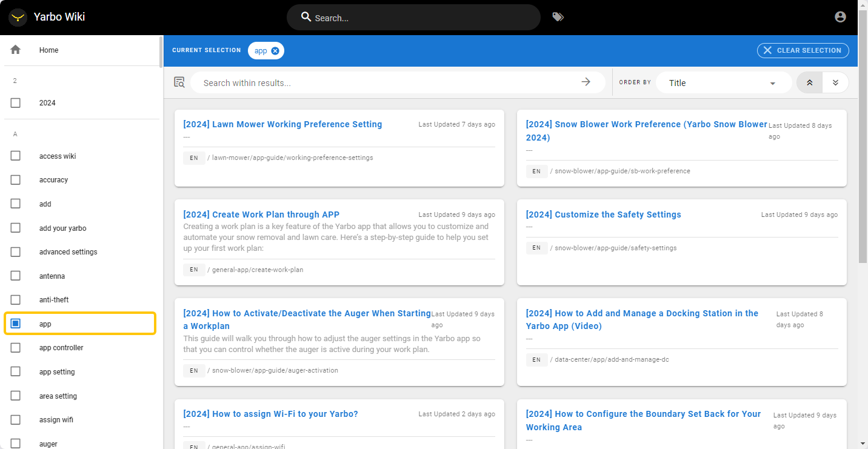
Task: Check the app setting checkbox
Action: coord(16,371)
